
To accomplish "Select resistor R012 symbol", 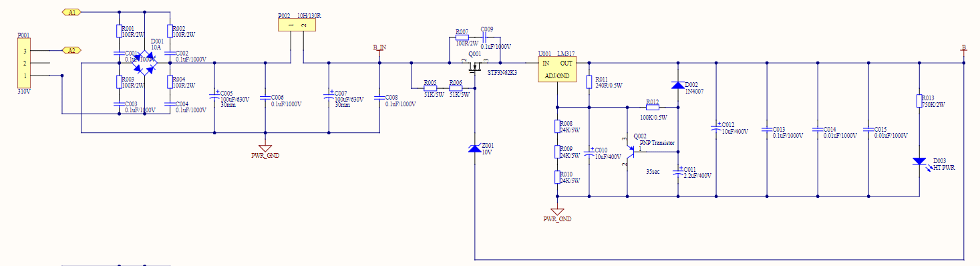I will coord(652,107).
